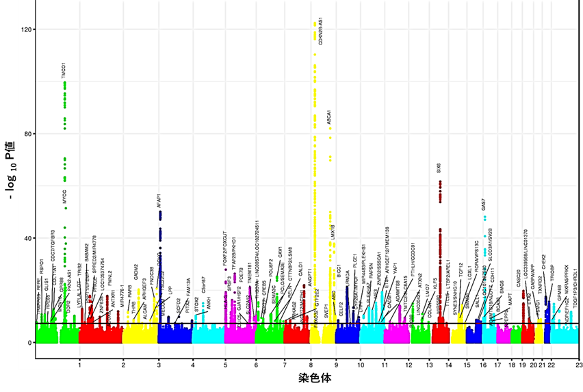Screen dimensions: 583x392
Task: Select the RSPO1 gene label
Action: [x=42, y=266]
